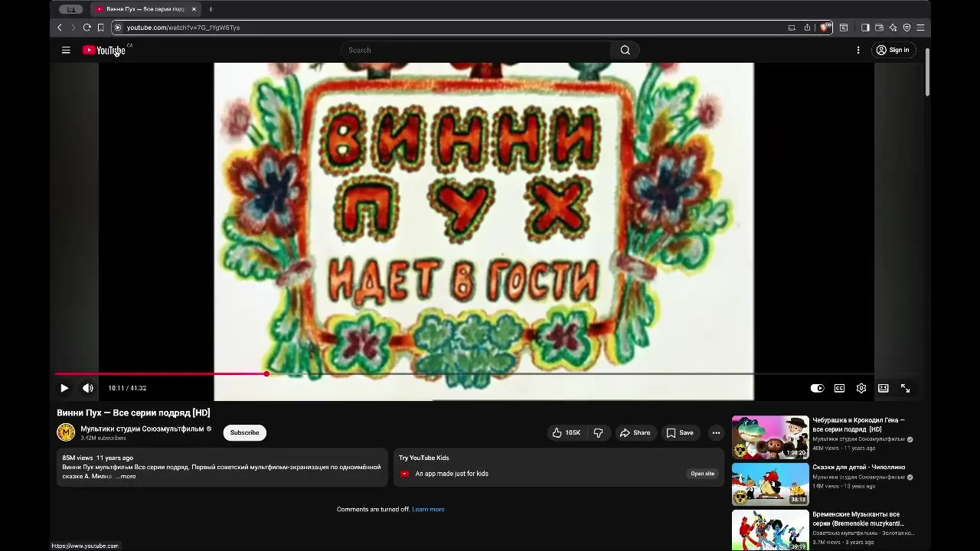Click the video title Винни Пух — Все серии подряд

[x=133, y=412]
